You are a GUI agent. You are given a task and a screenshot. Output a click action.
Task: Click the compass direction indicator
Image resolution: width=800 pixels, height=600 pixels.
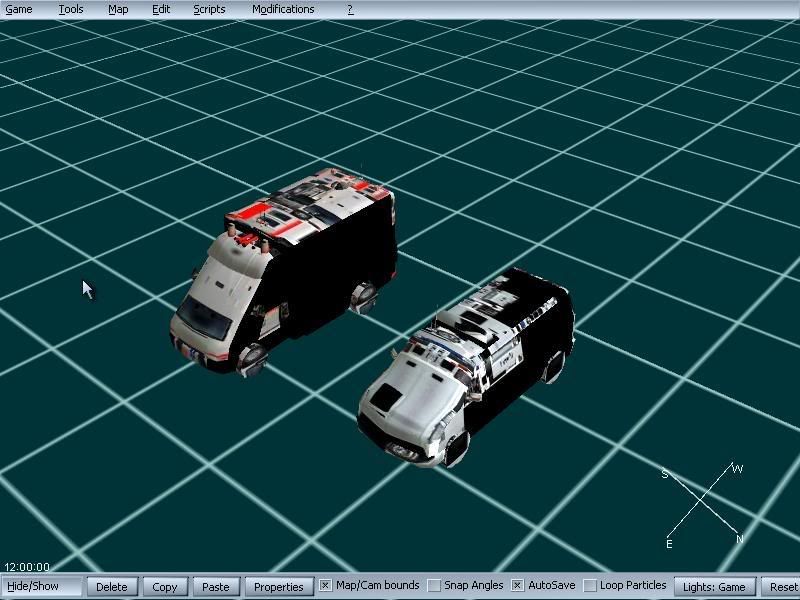(x=704, y=504)
